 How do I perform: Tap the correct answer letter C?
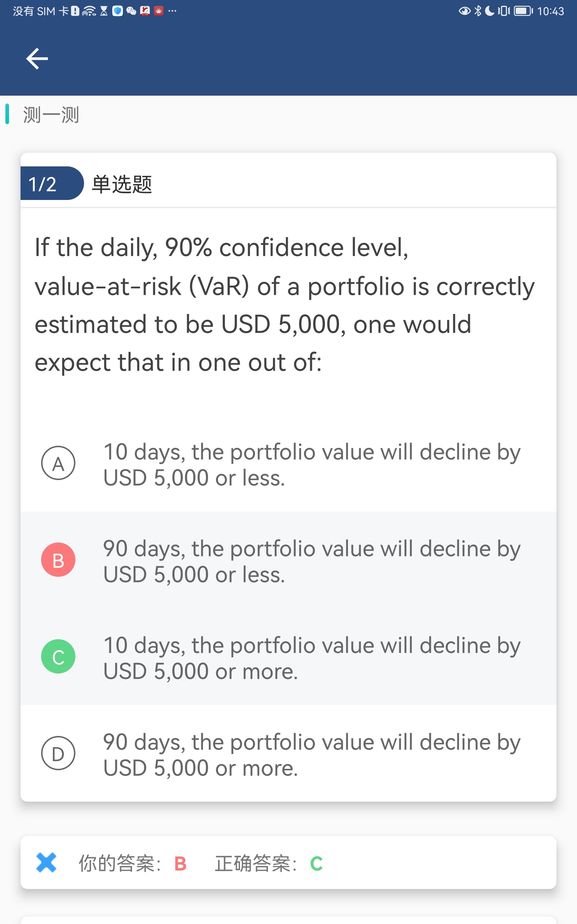tap(316, 863)
